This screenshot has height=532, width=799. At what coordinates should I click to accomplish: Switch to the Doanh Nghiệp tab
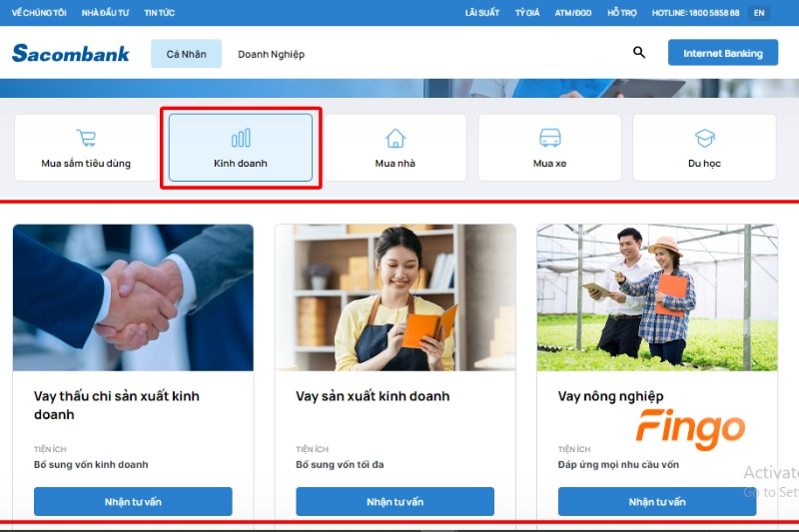click(x=271, y=54)
